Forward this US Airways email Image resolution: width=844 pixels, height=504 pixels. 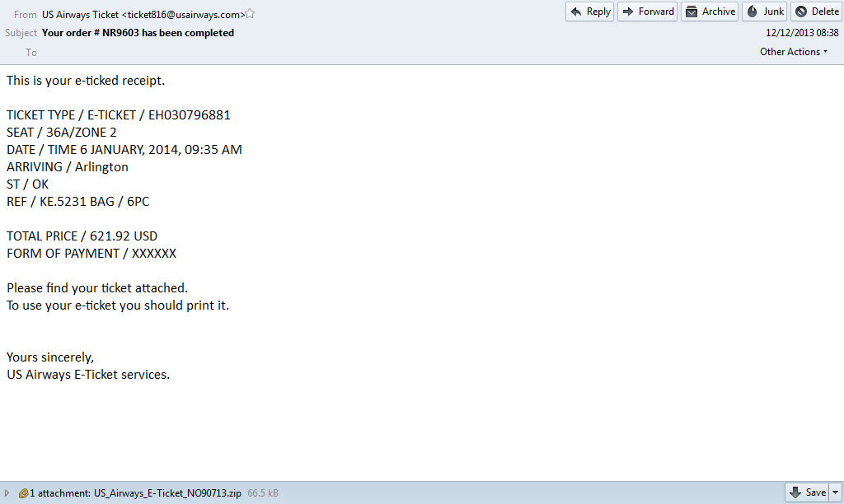click(x=647, y=12)
